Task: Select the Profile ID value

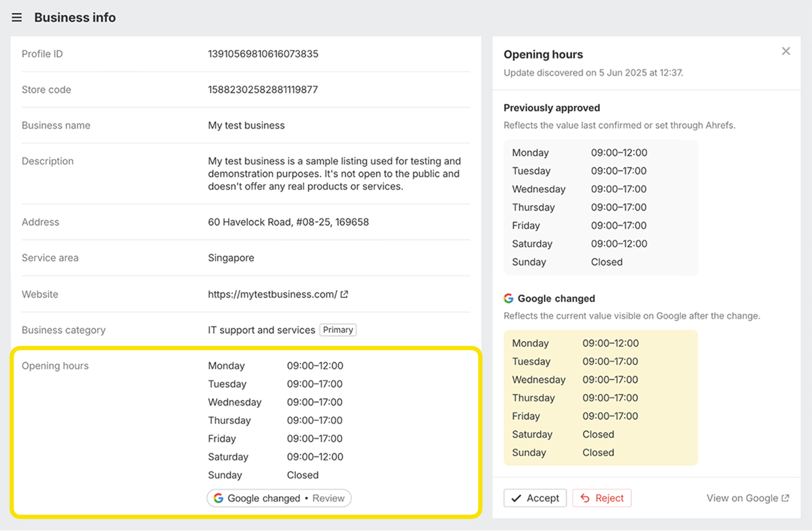Action: pos(263,53)
